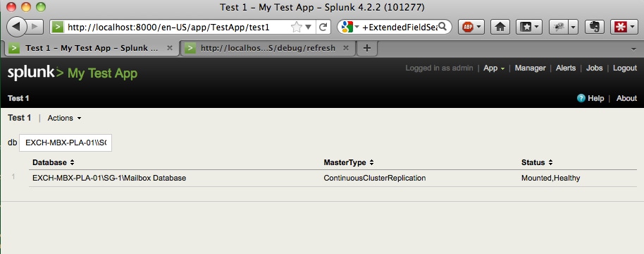Click the Database cell EXCH-MBX-PLA-01\SG-1\Mailbox Database

(x=109, y=178)
